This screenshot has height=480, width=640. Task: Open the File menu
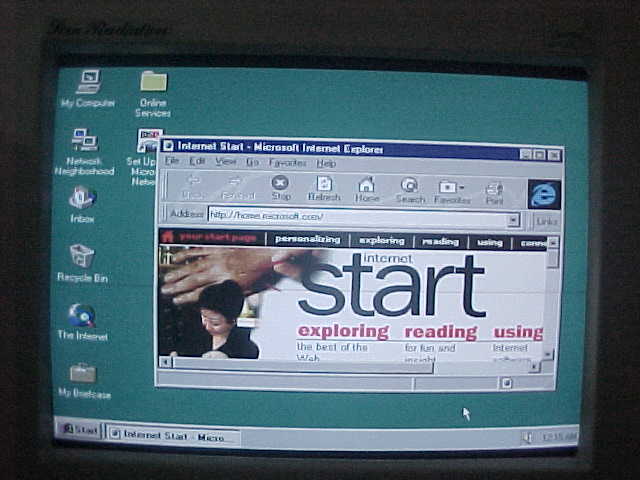[x=171, y=161]
